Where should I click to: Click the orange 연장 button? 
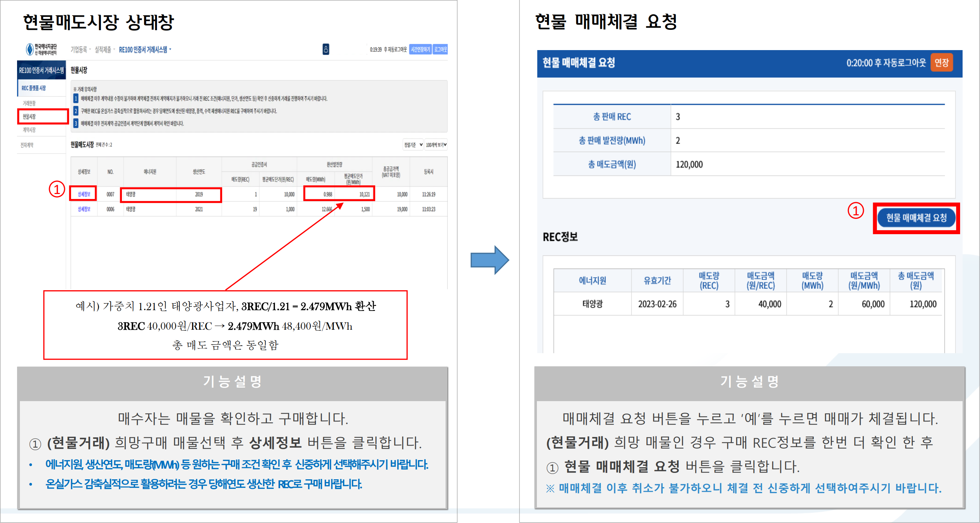coord(941,63)
